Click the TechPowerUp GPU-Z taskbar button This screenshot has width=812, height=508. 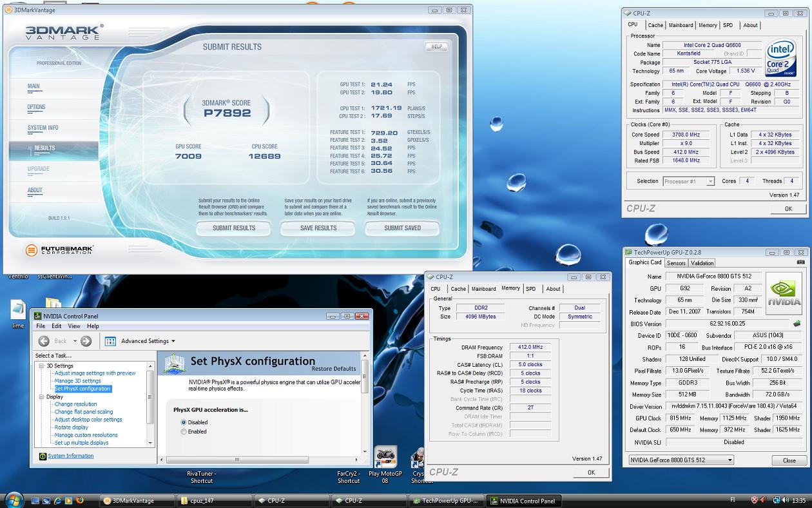445,500
